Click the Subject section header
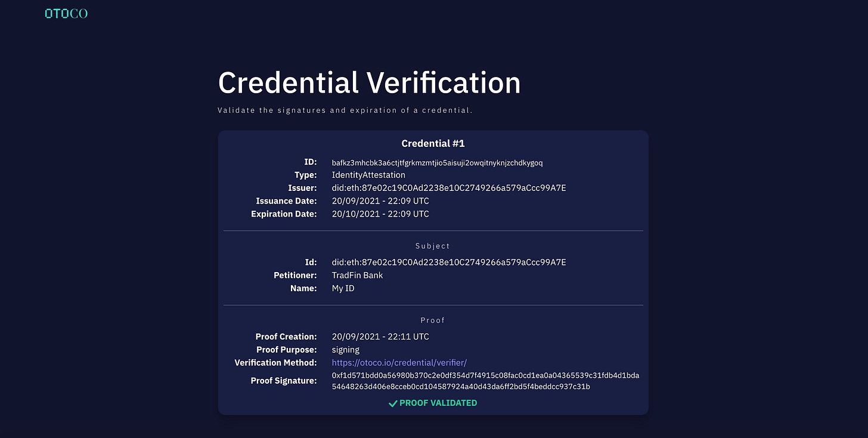Image resolution: width=868 pixels, height=438 pixels. tap(433, 246)
